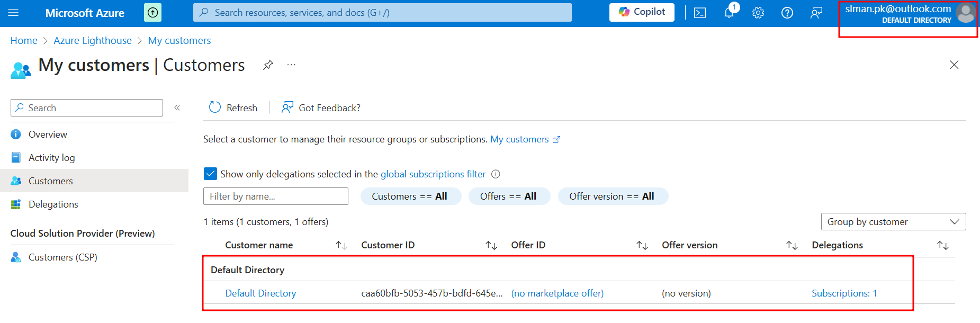Open the account avatar menu

click(x=966, y=13)
